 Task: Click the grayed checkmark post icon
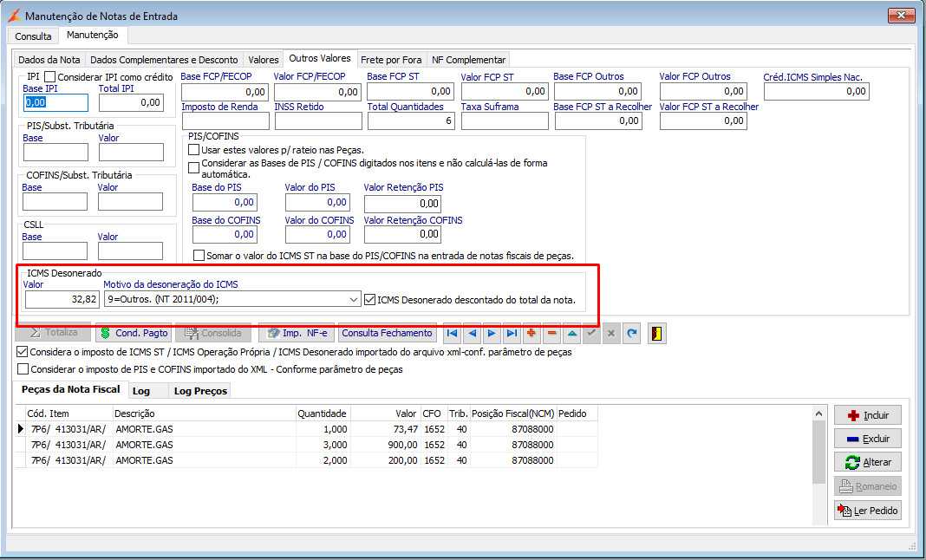pyautogui.click(x=591, y=333)
